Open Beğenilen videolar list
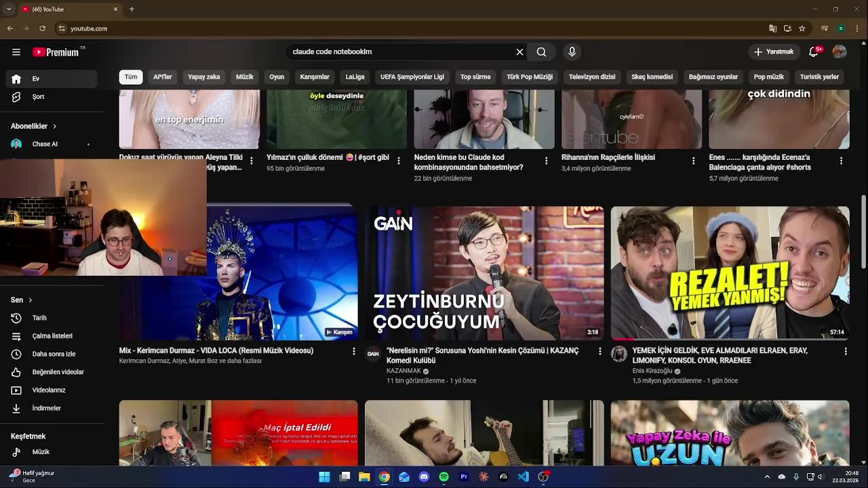 click(x=53, y=372)
